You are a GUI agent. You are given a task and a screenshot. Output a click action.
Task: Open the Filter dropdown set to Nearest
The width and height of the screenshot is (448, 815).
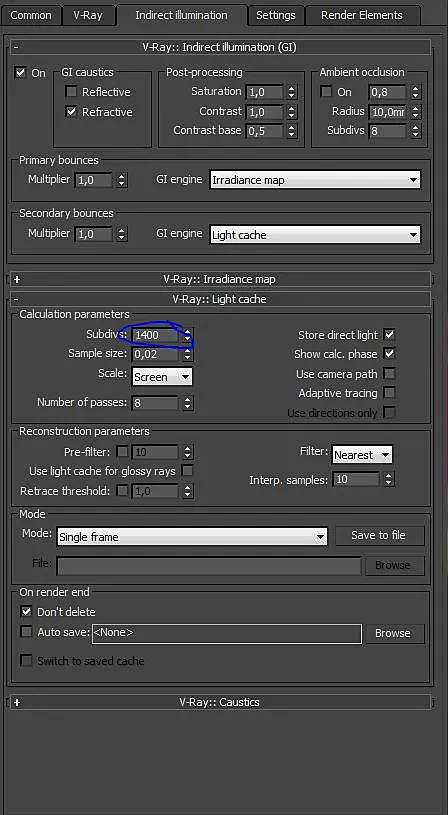pos(362,455)
